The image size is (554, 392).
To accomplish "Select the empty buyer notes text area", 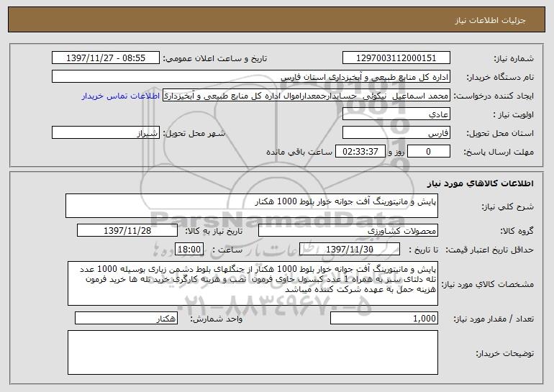I will click(253, 352).
